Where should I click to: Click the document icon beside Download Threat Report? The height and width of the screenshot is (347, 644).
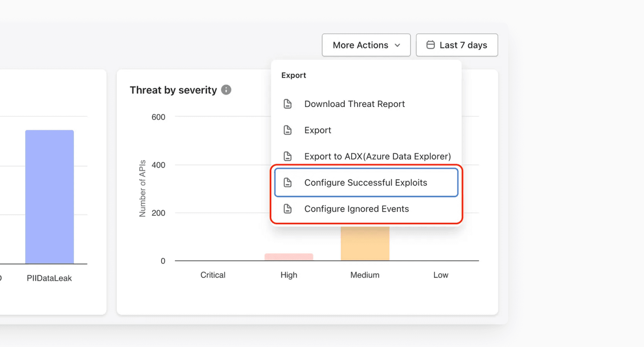(x=287, y=104)
